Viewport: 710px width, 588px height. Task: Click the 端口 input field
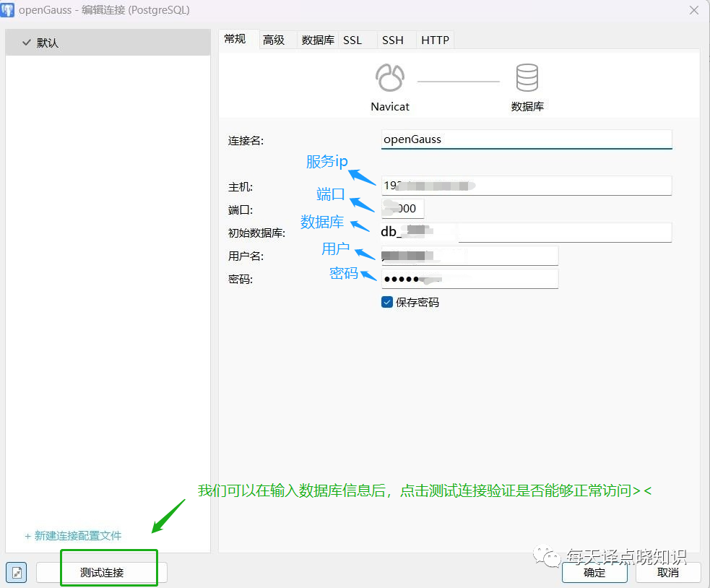click(402, 208)
